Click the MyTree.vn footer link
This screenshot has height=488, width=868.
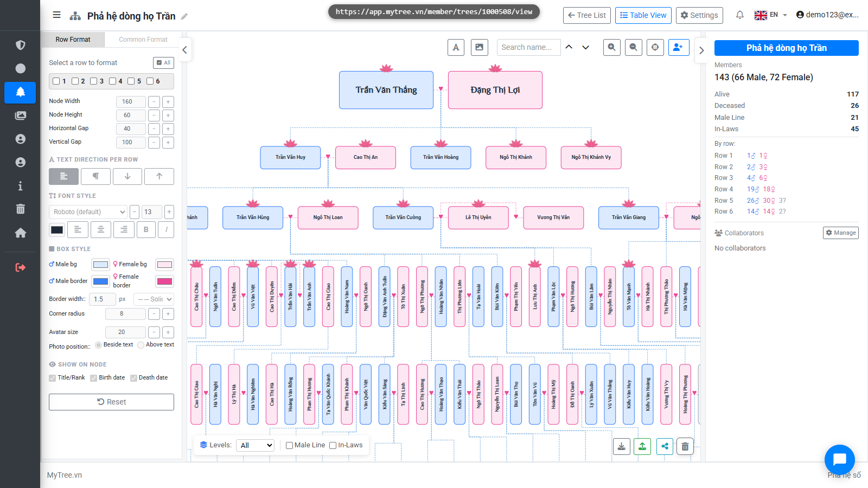coord(65,475)
